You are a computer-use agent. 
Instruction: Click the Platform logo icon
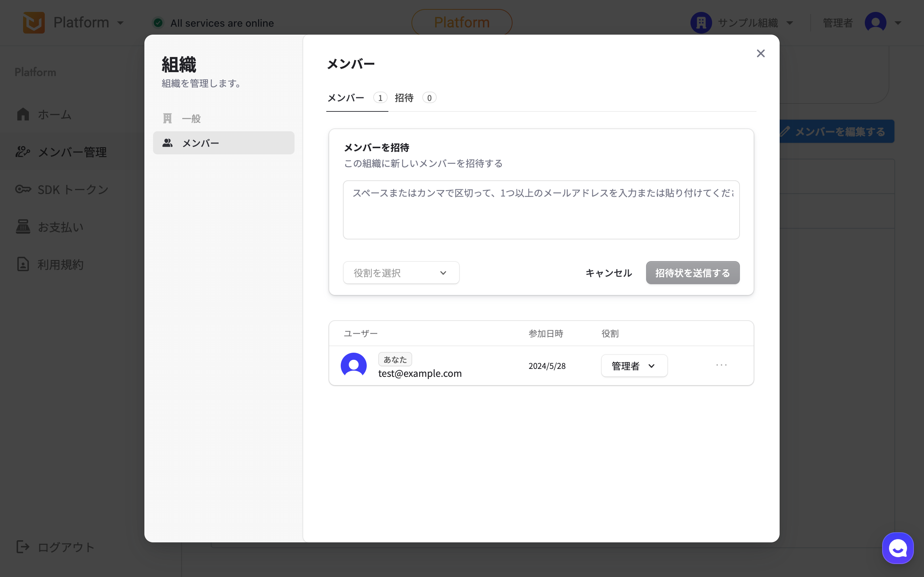coord(34,22)
